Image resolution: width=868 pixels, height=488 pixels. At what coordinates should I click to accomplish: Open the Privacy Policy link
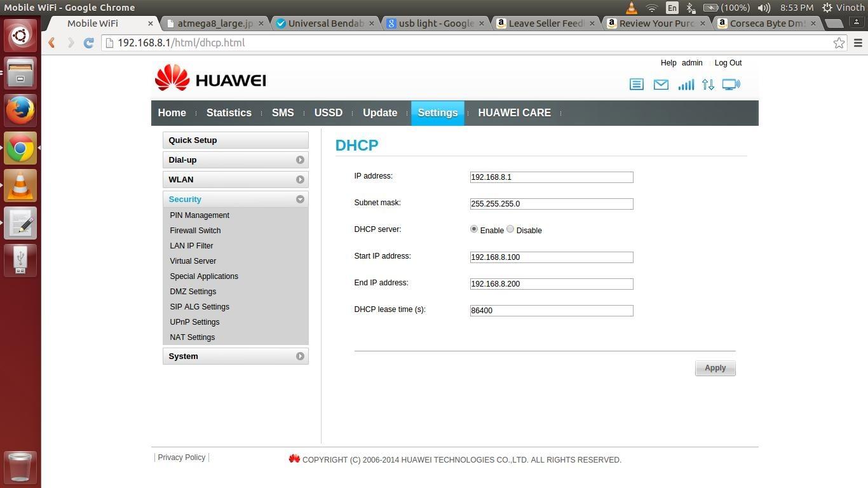181,457
